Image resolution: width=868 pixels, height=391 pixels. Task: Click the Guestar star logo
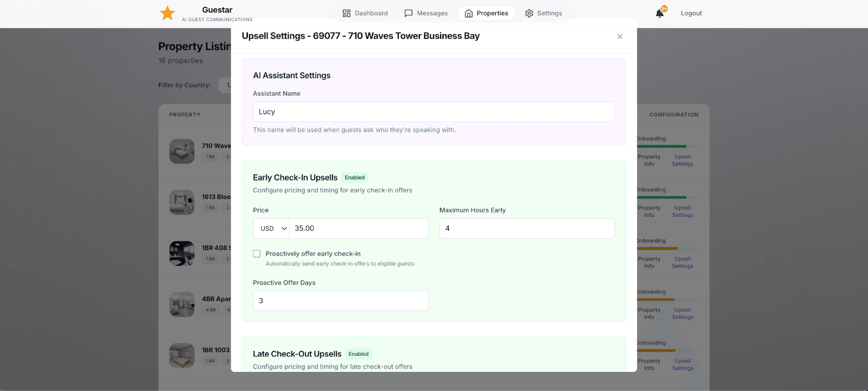[168, 12]
